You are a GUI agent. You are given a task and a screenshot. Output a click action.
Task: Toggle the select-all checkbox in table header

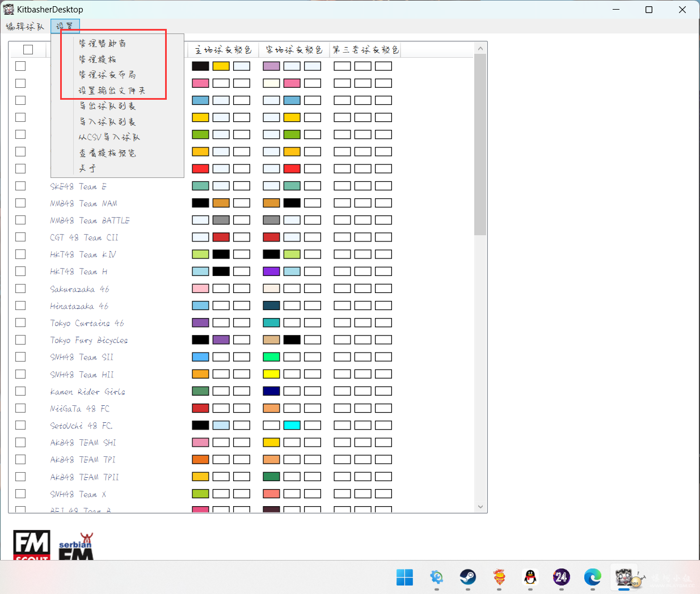coord(28,50)
